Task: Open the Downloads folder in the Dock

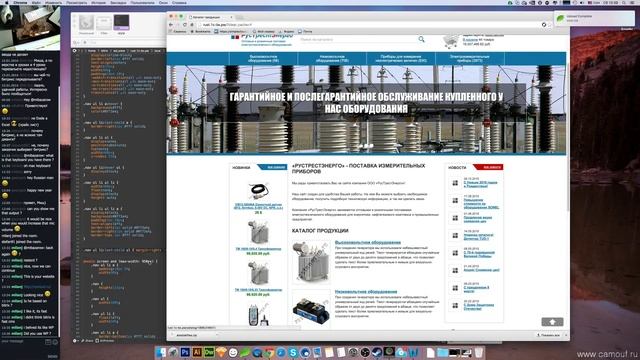Action: click(x=443, y=352)
